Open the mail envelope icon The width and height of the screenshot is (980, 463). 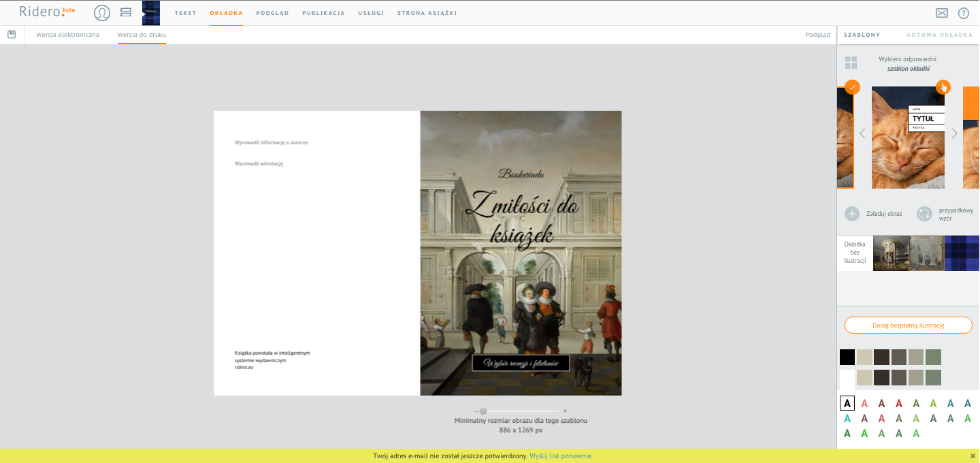tap(942, 13)
